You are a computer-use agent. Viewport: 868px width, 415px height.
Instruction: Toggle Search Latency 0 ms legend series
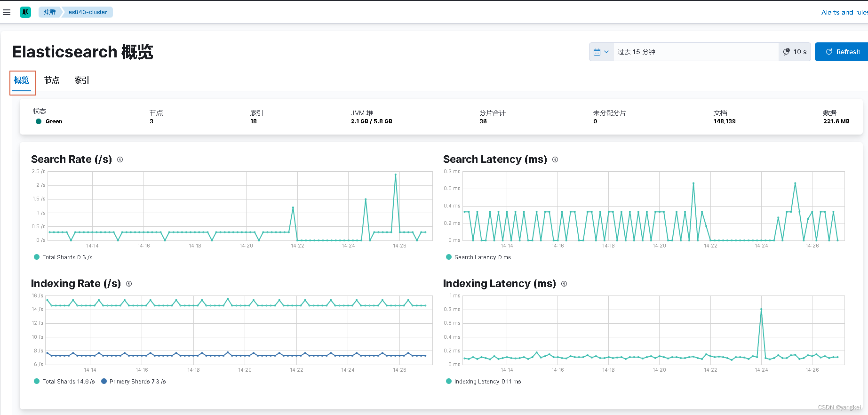tap(478, 257)
